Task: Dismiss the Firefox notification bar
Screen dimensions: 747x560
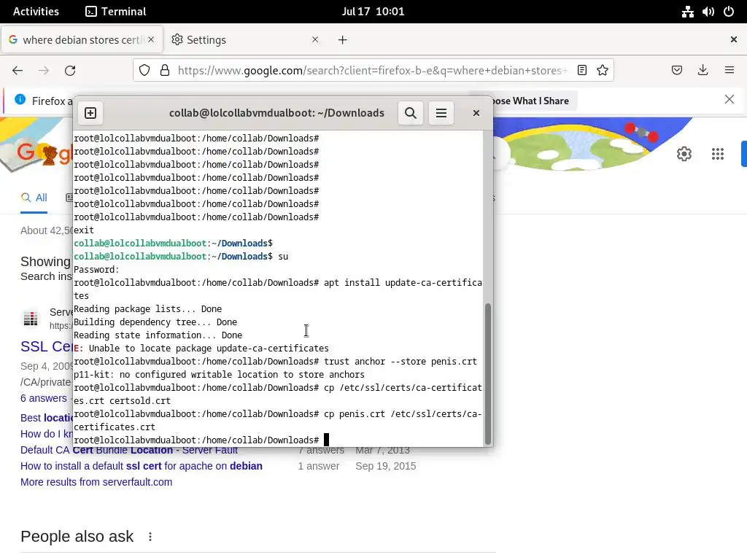Action: [x=729, y=99]
